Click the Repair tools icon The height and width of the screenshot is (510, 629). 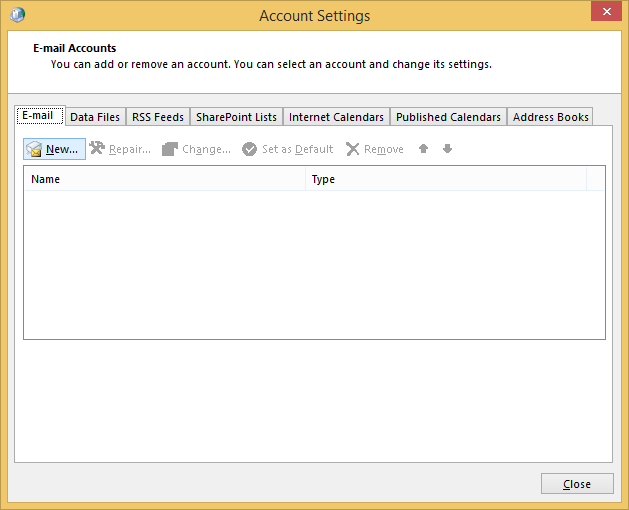97,149
